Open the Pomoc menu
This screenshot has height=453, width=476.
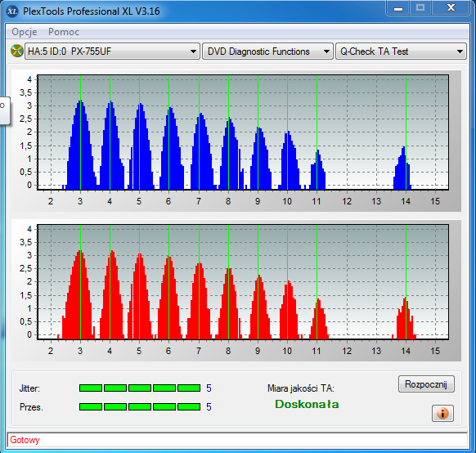(64, 32)
